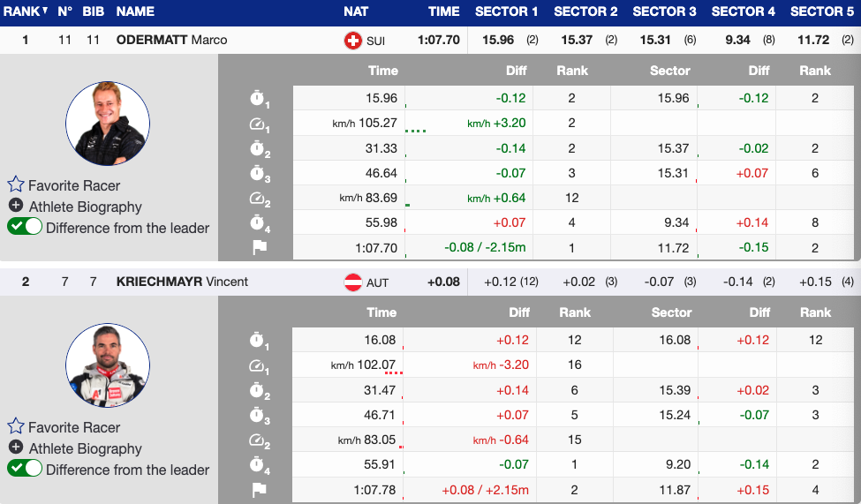Sort by TIME column header

coord(443,11)
